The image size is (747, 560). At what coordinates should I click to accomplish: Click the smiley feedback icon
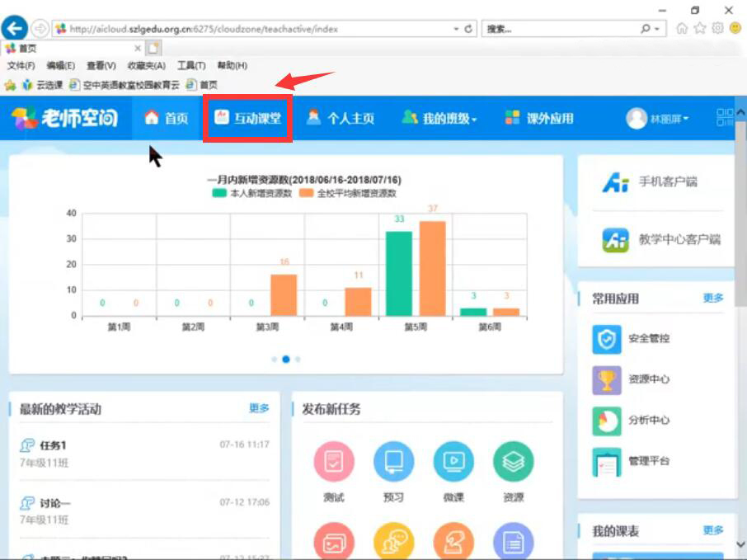(735, 29)
